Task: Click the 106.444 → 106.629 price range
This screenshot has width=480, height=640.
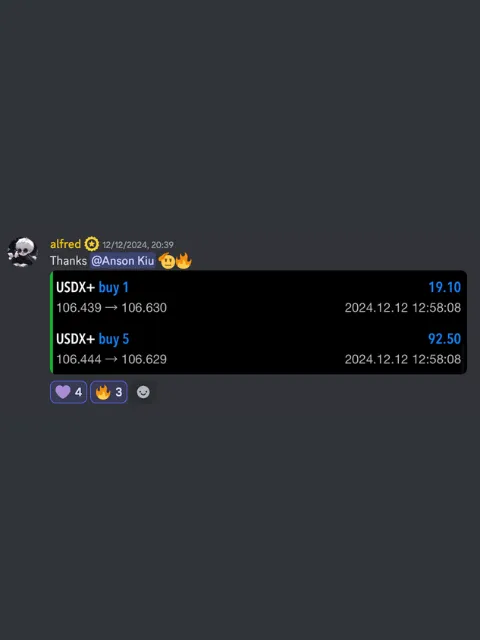Action: (111, 359)
